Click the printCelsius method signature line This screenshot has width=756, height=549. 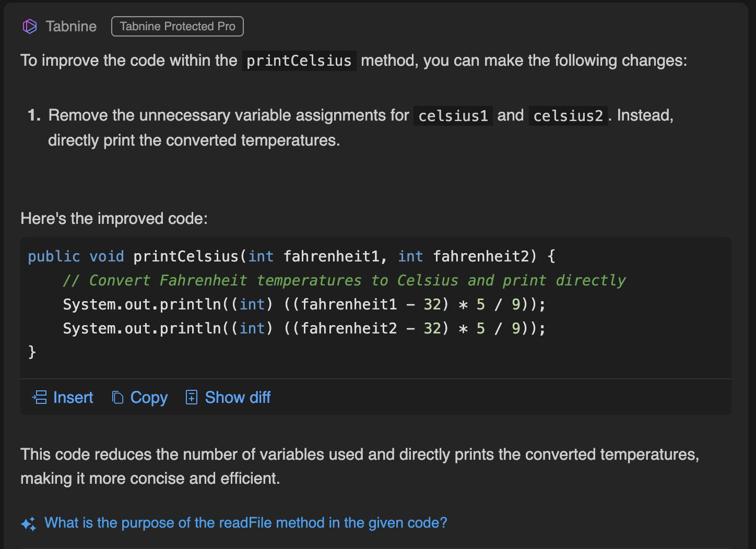291,256
